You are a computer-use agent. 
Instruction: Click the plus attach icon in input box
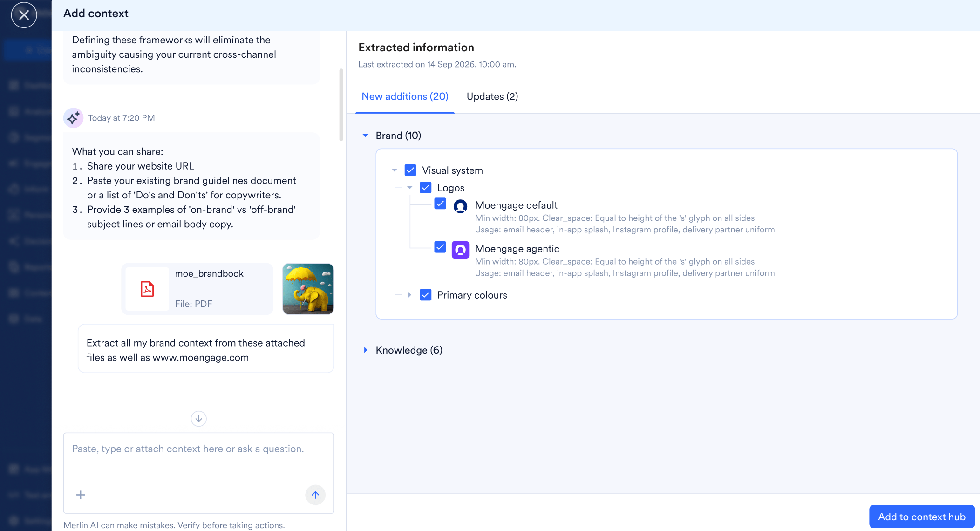(x=81, y=495)
